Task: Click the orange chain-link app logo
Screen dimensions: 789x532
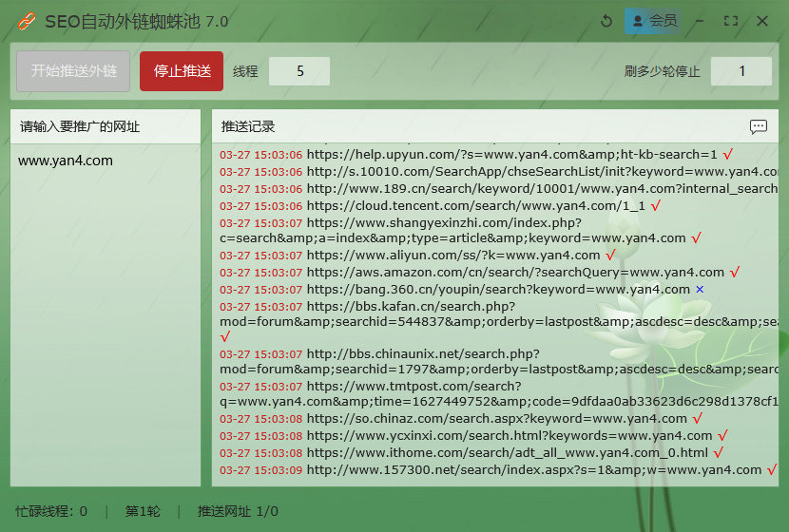Action: pos(28,21)
